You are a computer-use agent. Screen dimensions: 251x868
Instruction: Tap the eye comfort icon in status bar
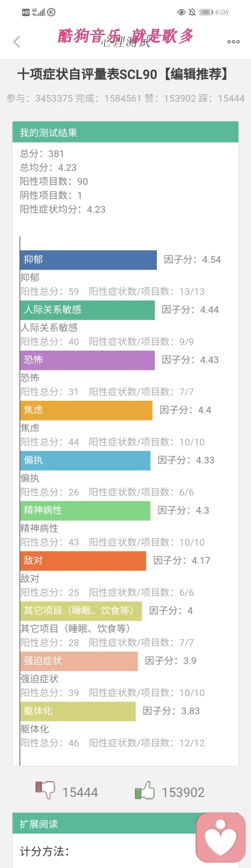(x=181, y=12)
